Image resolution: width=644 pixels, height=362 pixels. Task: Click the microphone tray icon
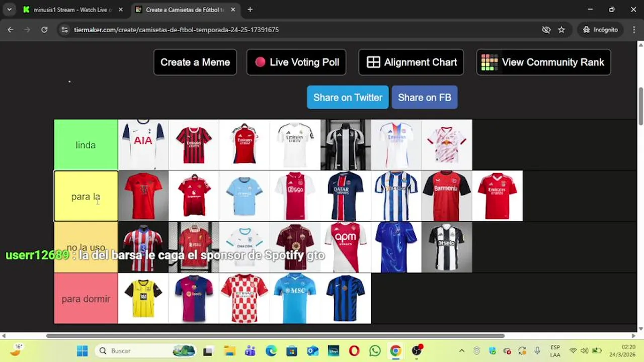[x=537, y=351]
